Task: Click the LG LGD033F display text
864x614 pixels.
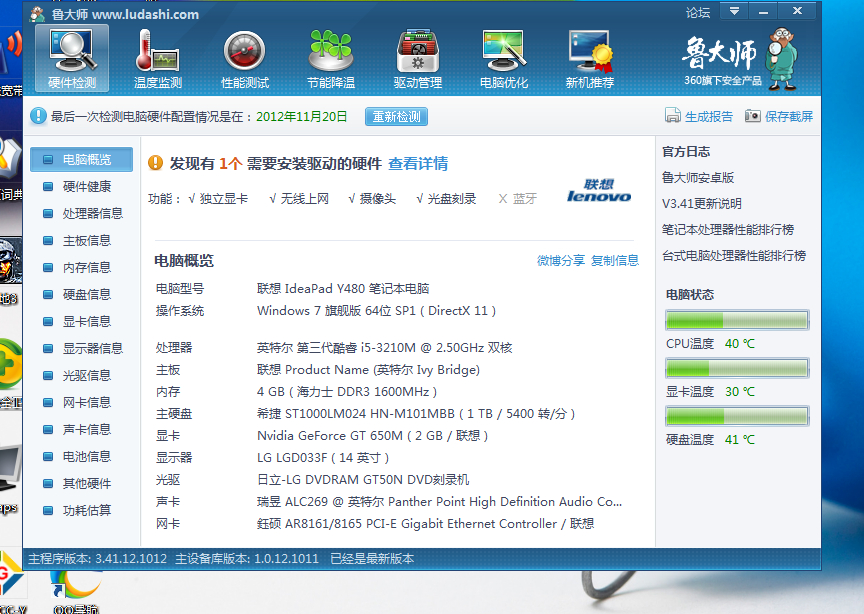Action: pyautogui.click(x=323, y=457)
